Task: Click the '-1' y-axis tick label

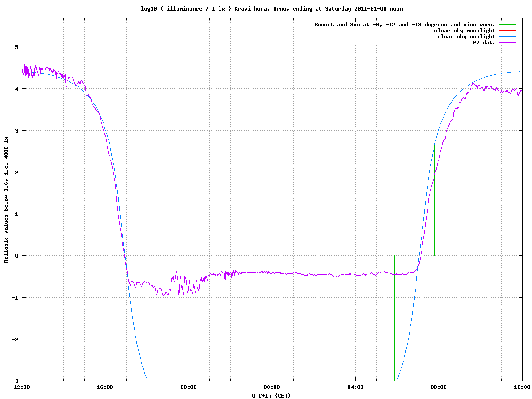Action: [15, 298]
